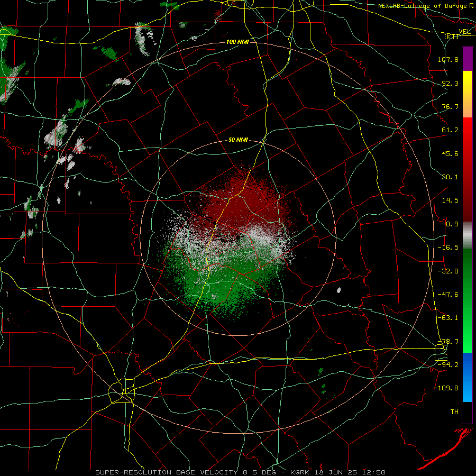
Task: Click the 14.5 legend value
Action: click(450, 200)
